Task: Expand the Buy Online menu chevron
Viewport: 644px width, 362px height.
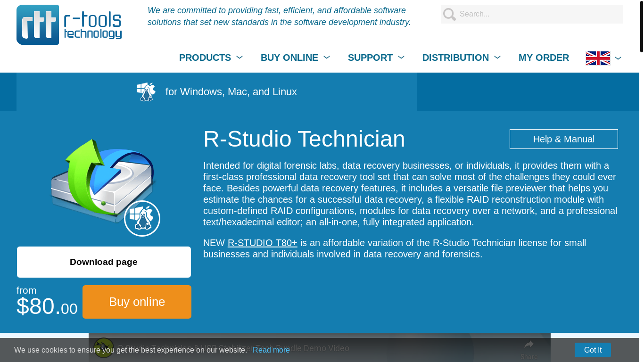Action: (327, 58)
